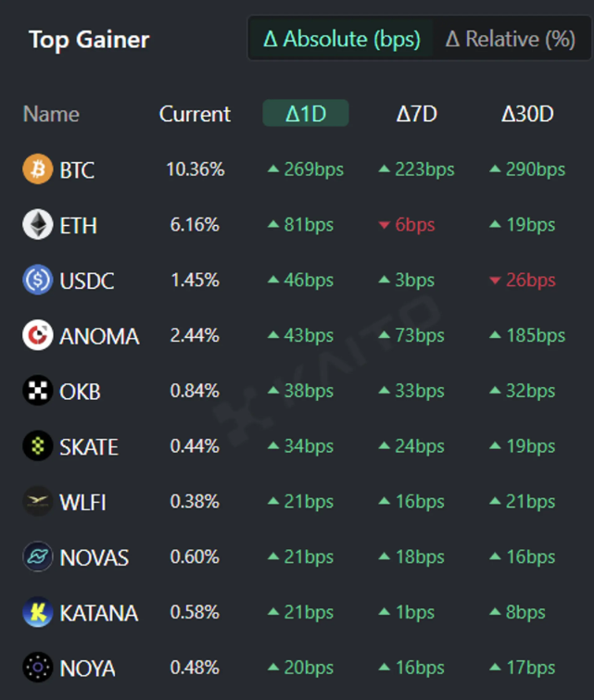Screen dimensions: 594x700
Task: Select the USDC dollar coin icon
Action: [x=38, y=280]
